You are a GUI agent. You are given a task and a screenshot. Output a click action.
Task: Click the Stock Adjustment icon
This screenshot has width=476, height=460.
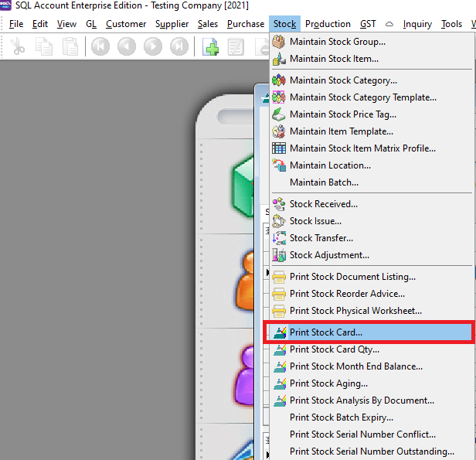click(x=279, y=255)
